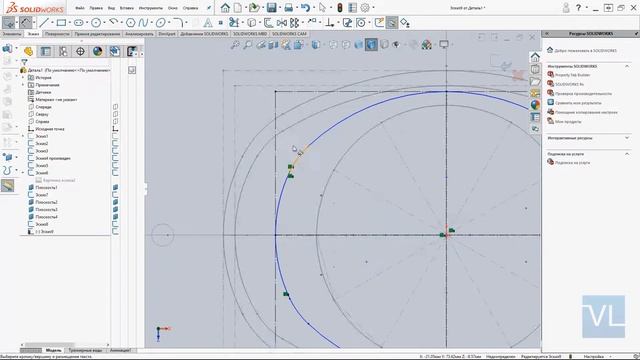
Task: Open Property Tab Builder link
Action: 572,75
